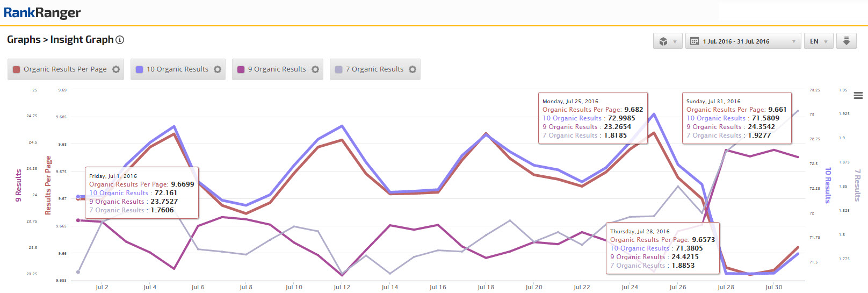Open settings gear for 10 Organic Results
The width and height of the screenshot is (868, 293).
pos(218,69)
